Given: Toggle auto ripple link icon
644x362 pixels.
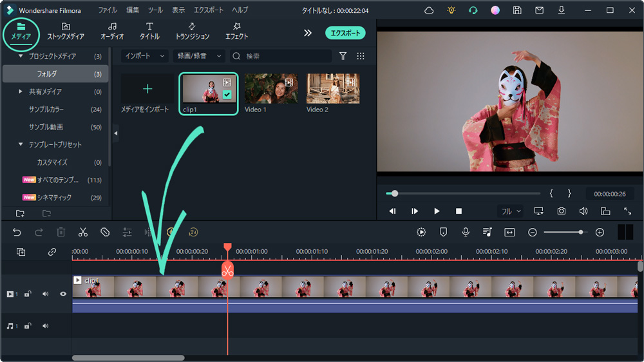Looking at the screenshot, I should [x=52, y=251].
